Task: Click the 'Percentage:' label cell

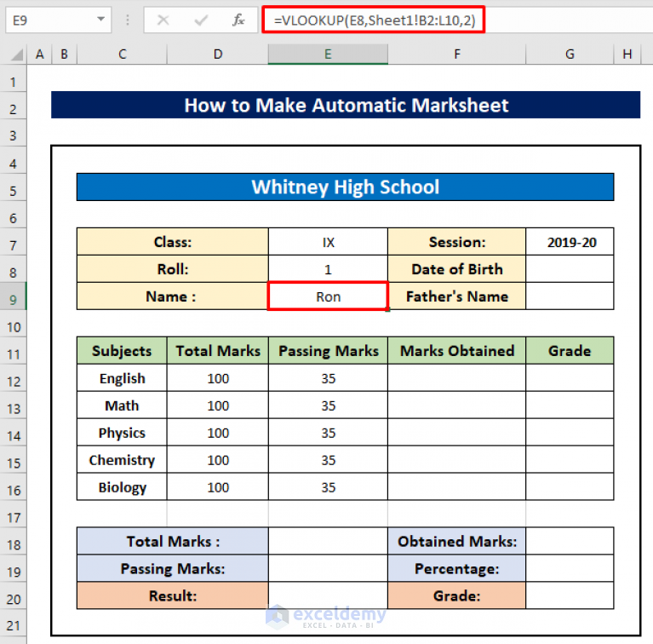Action: [x=457, y=568]
